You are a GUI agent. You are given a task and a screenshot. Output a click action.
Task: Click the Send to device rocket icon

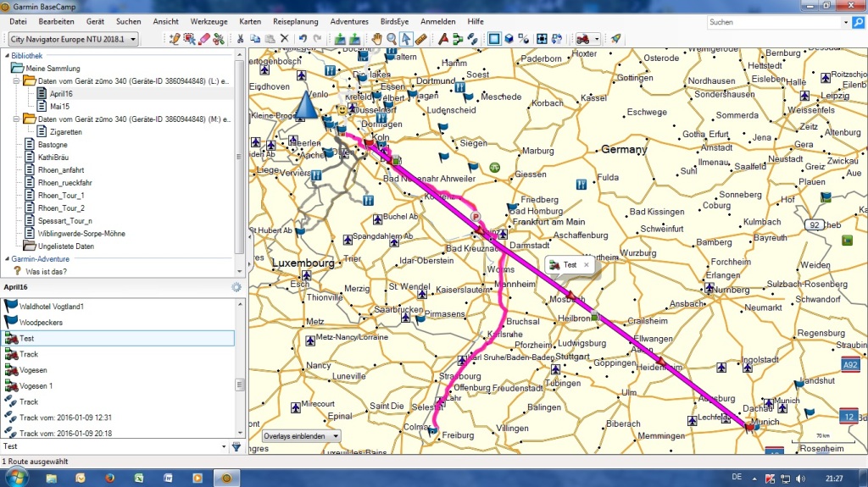615,39
